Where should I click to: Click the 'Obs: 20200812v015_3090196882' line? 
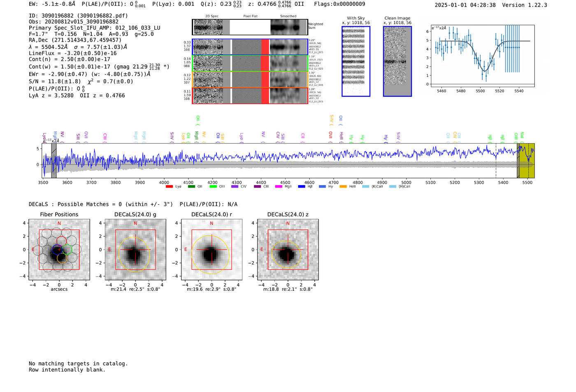[x=74, y=22]
